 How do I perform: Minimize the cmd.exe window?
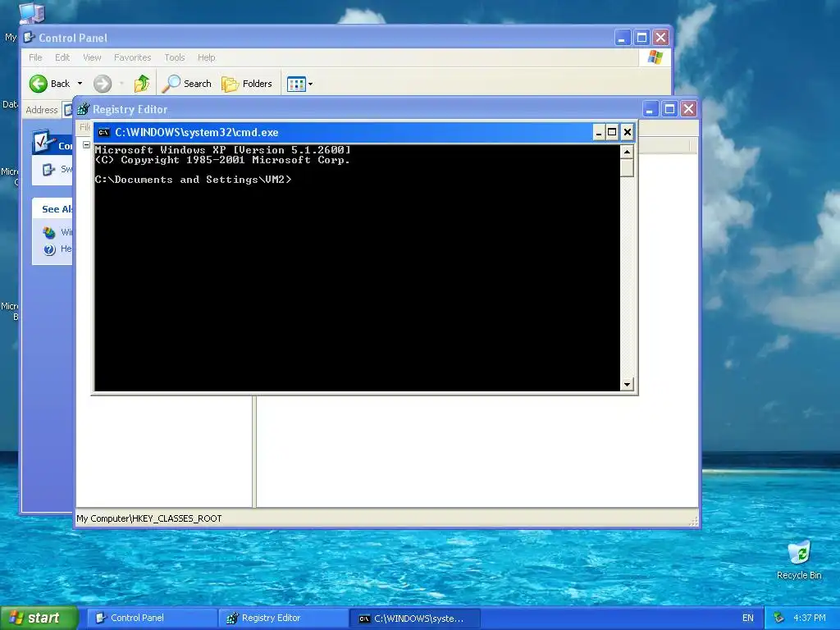[598, 132]
